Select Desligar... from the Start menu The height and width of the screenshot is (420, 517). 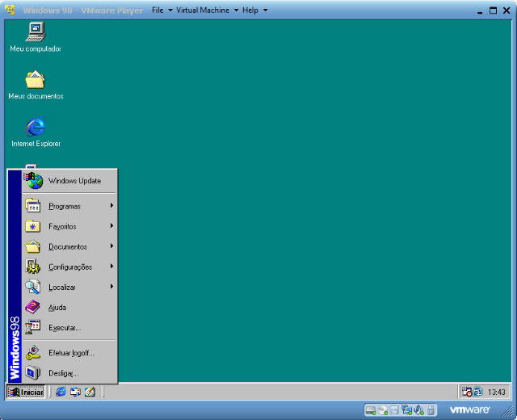coord(69,373)
